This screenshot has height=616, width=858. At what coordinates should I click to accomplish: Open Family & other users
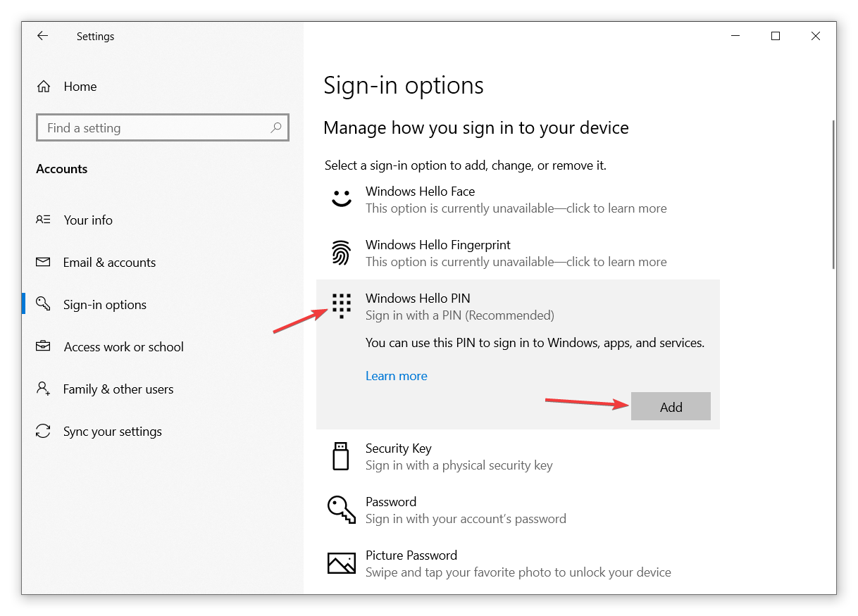118,389
